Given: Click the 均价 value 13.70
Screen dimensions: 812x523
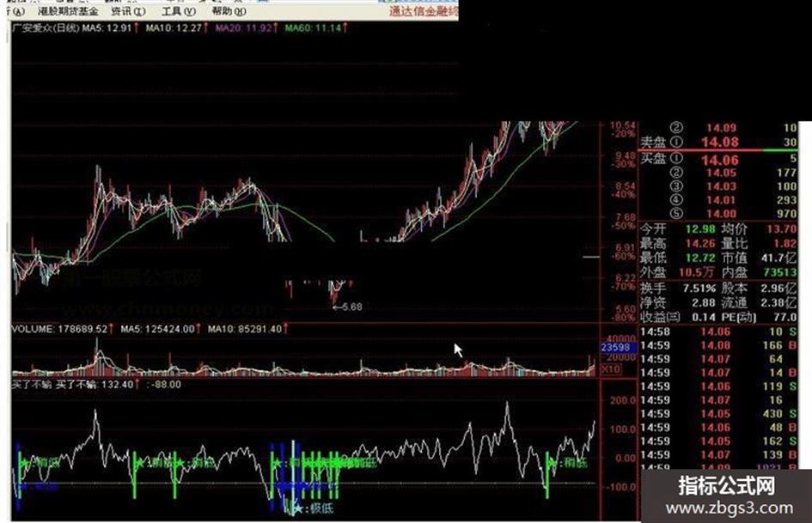Looking at the screenshot, I should pos(781,229).
